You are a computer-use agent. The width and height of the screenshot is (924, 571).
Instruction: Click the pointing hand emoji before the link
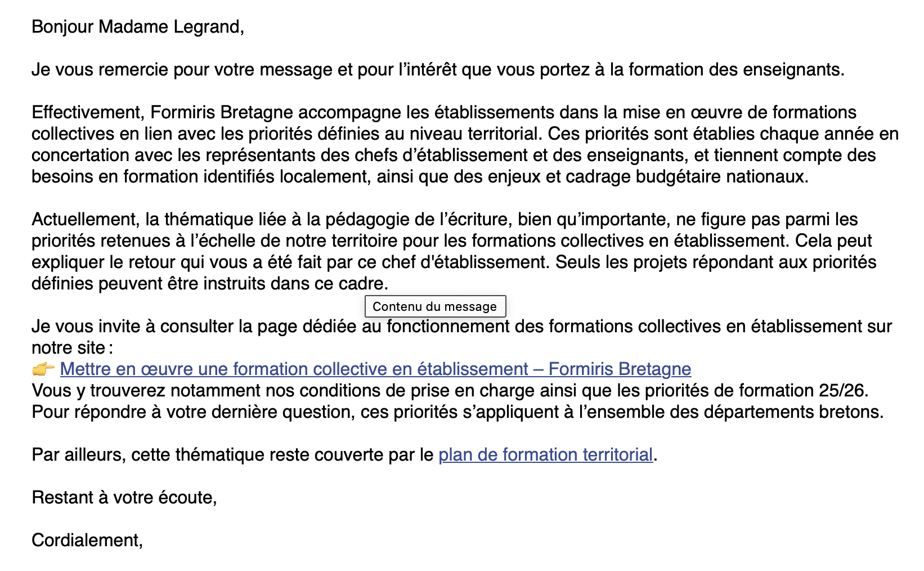click(43, 369)
